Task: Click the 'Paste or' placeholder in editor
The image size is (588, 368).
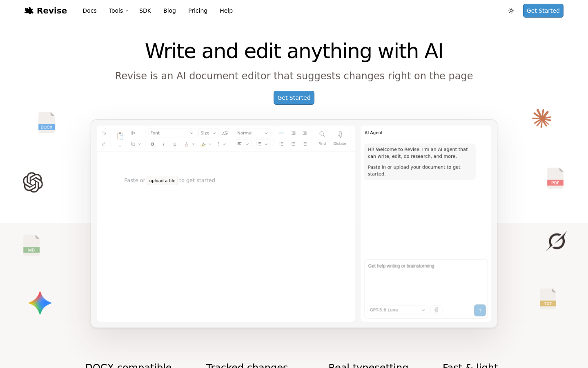Action: pos(135,180)
